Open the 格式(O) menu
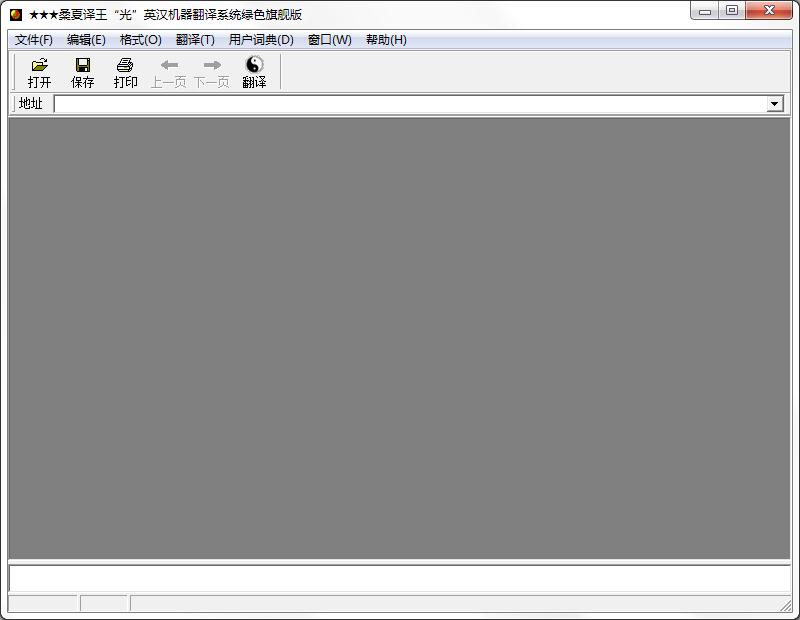Image resolution: width=800 pixels, height=620 pixels. (140, 40)
